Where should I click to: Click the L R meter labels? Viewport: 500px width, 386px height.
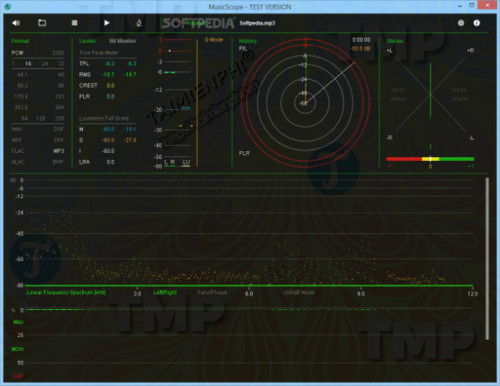(170, 162)
